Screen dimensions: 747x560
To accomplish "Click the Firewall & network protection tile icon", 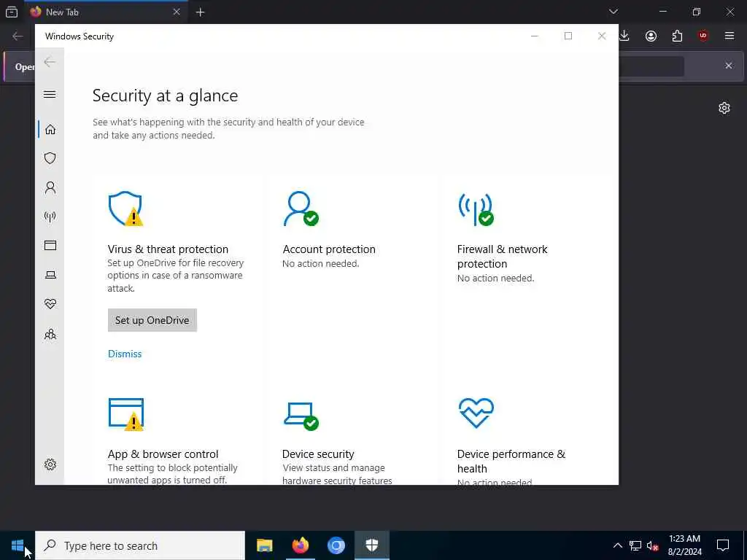I will (x=476, y=209).
